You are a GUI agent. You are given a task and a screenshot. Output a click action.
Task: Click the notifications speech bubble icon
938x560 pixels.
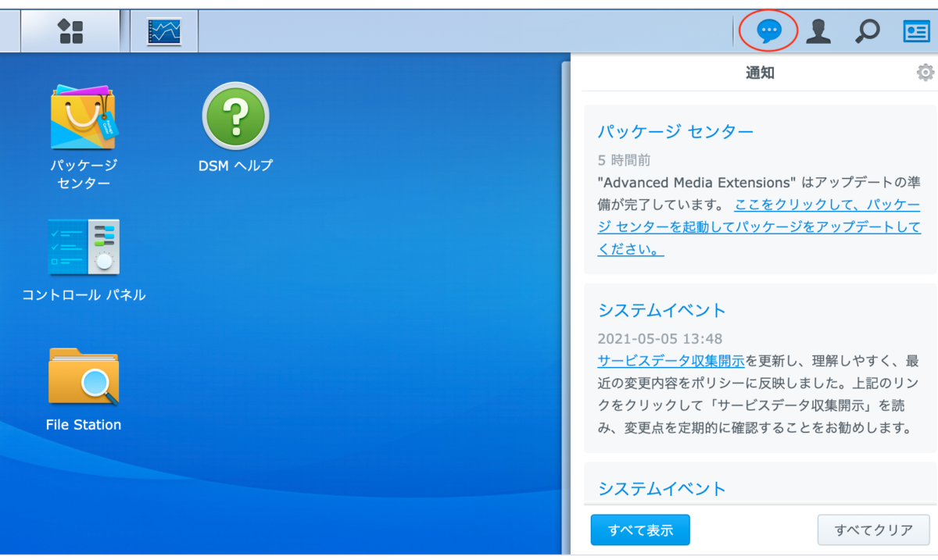770,31
